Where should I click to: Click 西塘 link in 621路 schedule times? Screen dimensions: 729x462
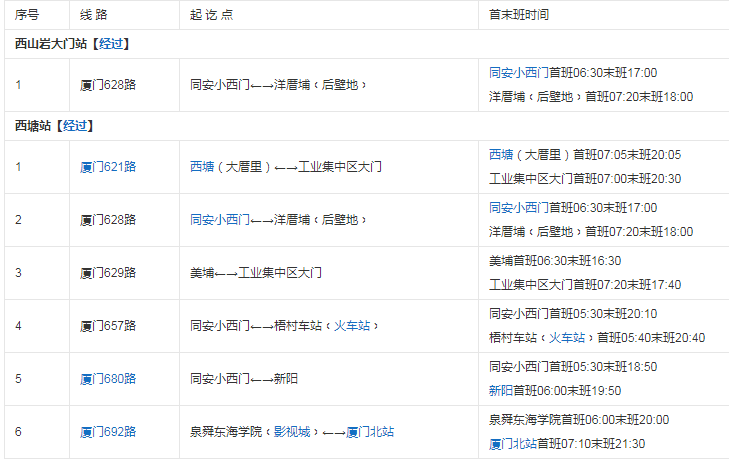pyautogui.click(x=501, y=154)
